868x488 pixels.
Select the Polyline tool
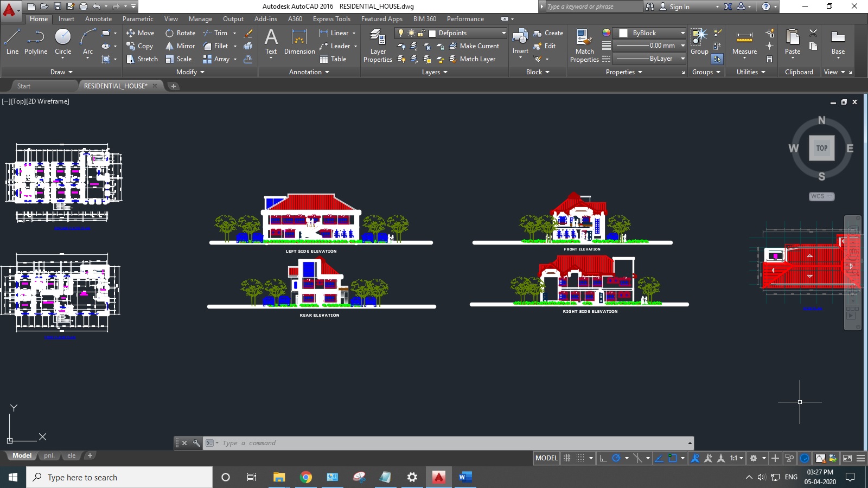(35, 42)
